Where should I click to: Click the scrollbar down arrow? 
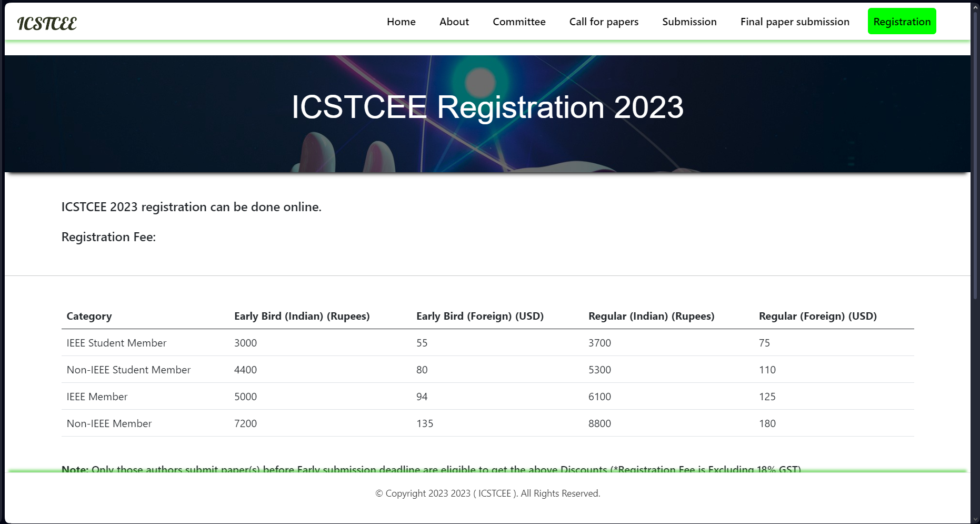(975, 519)
